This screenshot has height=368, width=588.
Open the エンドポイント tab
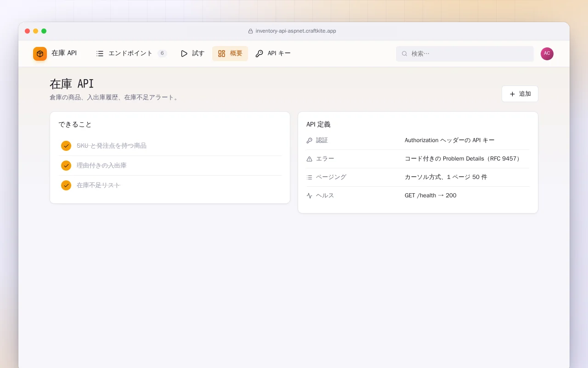[x=131, y=53]
